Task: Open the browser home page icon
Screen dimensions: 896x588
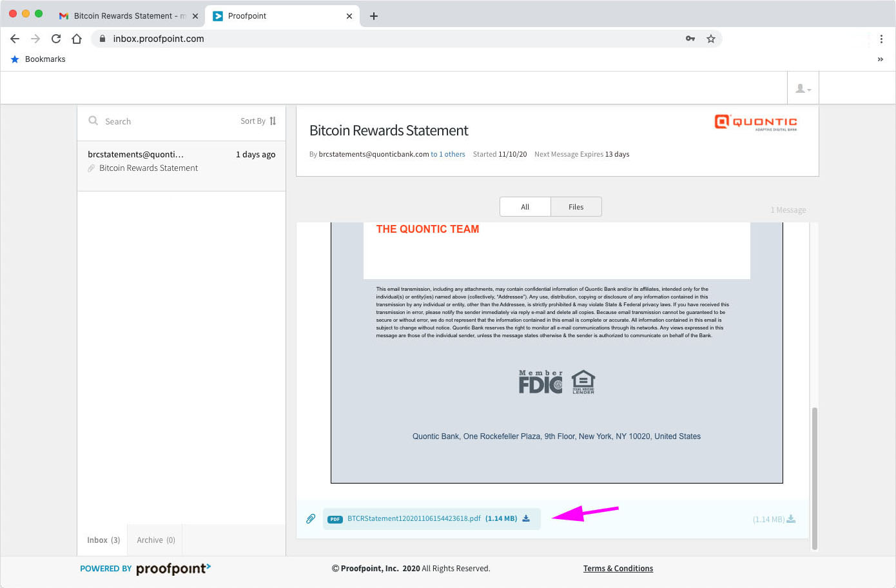Action: 77,39
